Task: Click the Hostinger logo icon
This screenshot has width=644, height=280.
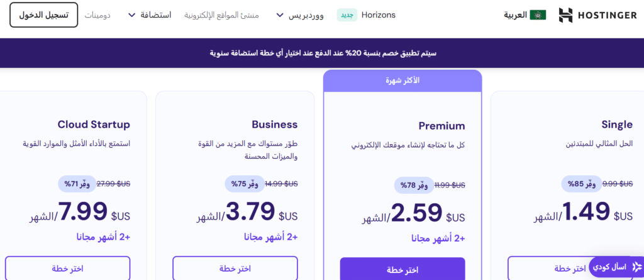Action: pos(565,15)
